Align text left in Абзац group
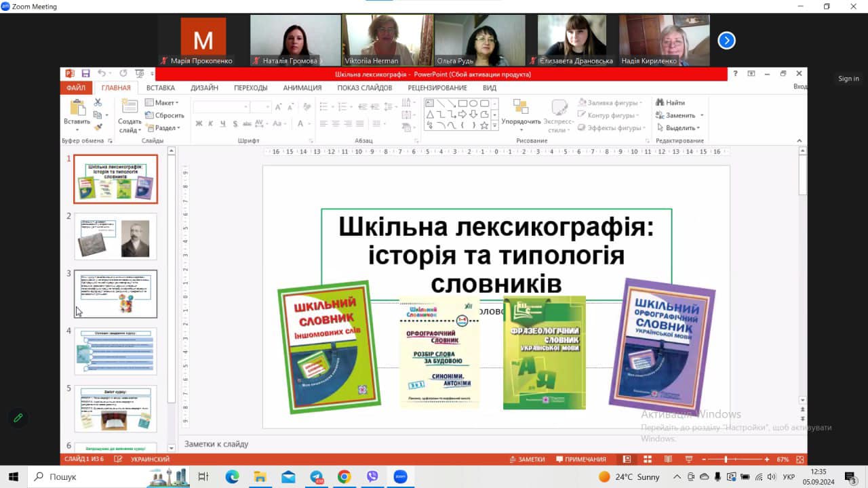868x488 pixels. [x=323, y=123]
